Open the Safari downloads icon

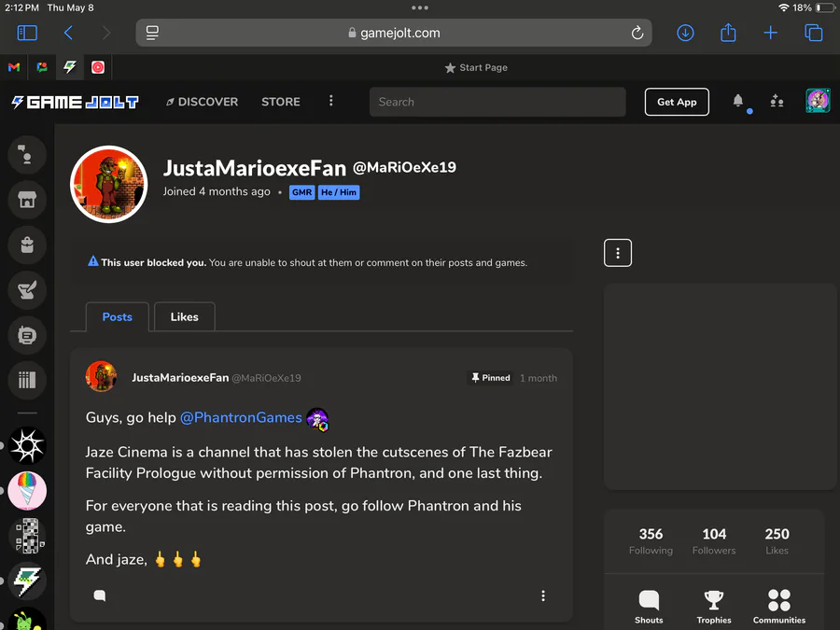click(685, 33)
